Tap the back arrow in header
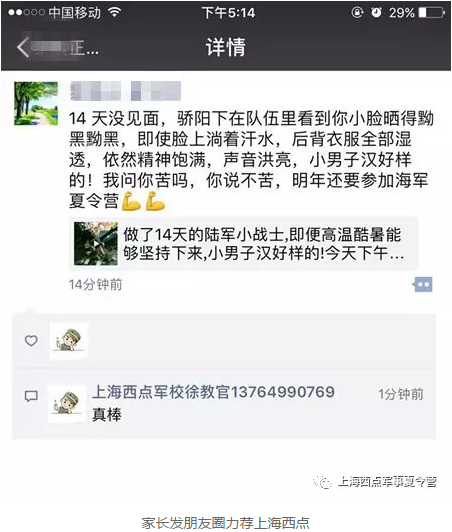Viewport: 452px width, 532px height. point(23,48)
